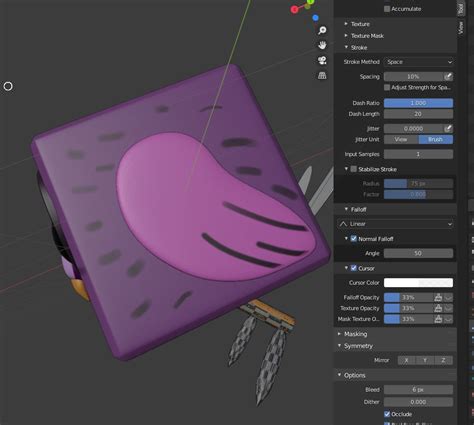Open the Stroke Method dropdown showing Space
The height and width of the screenshot is (425, 474).
click(x=419, y=62)
